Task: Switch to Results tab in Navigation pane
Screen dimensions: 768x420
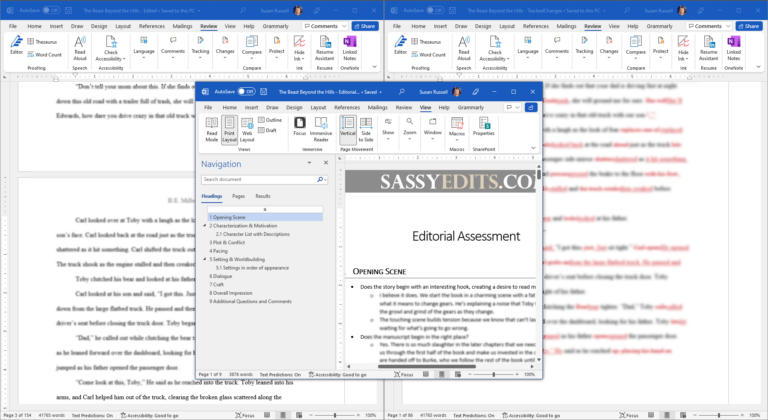Action: tap(263, 196)
